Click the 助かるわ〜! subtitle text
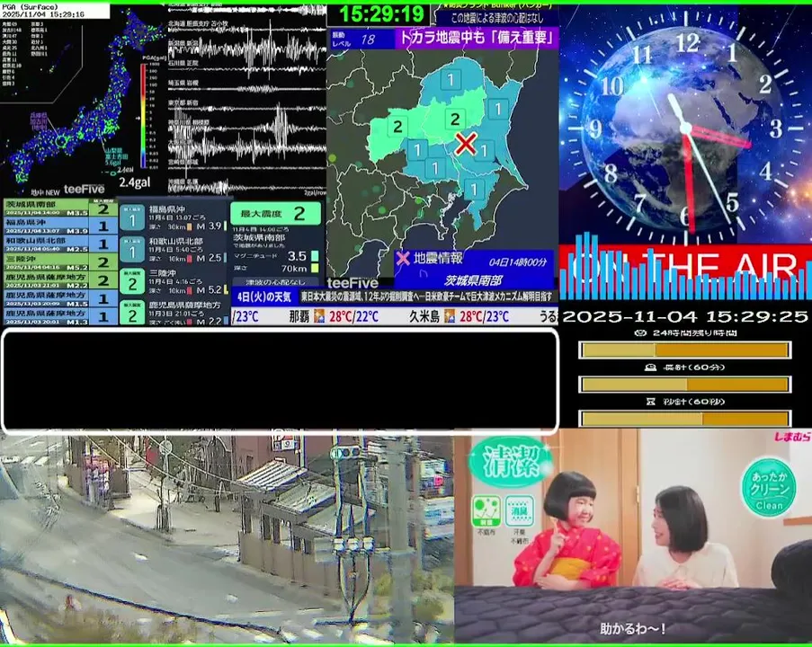This screenshot has width=812, height=647. pos(633,629)
